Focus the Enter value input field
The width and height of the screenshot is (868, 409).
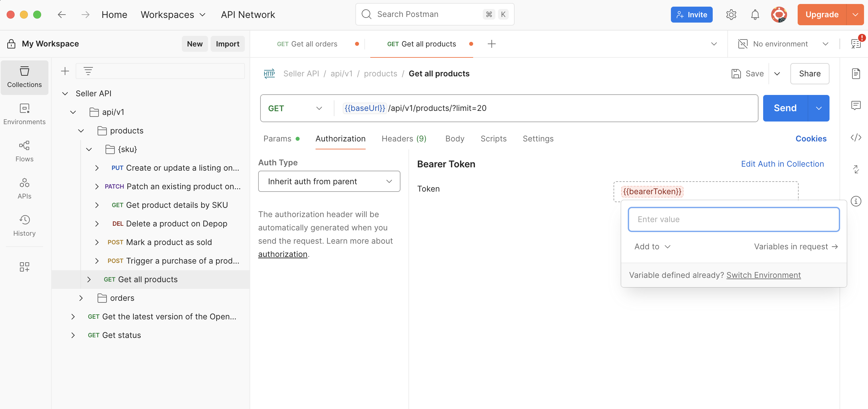pyautogui.click(x=734, y=219)
